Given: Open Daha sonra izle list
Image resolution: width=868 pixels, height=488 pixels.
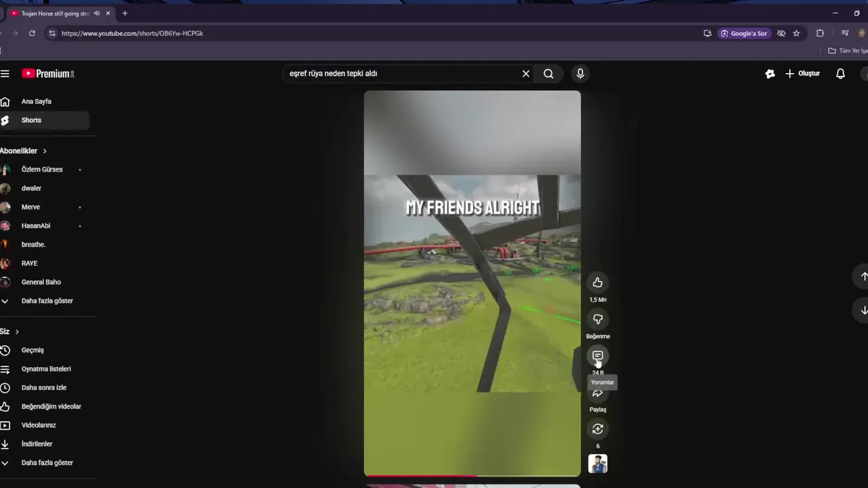Looking at the screenshot, I should point(44,388).
